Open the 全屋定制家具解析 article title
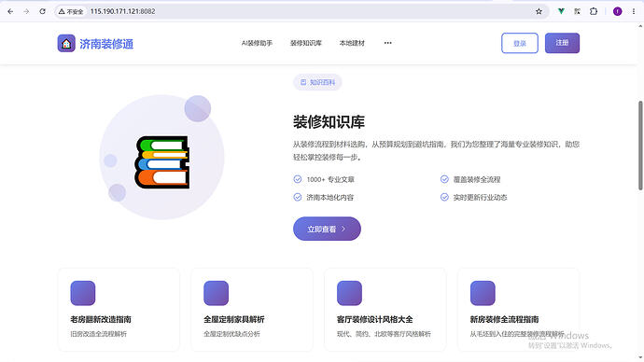644x362 pixels. coord(234,319)
